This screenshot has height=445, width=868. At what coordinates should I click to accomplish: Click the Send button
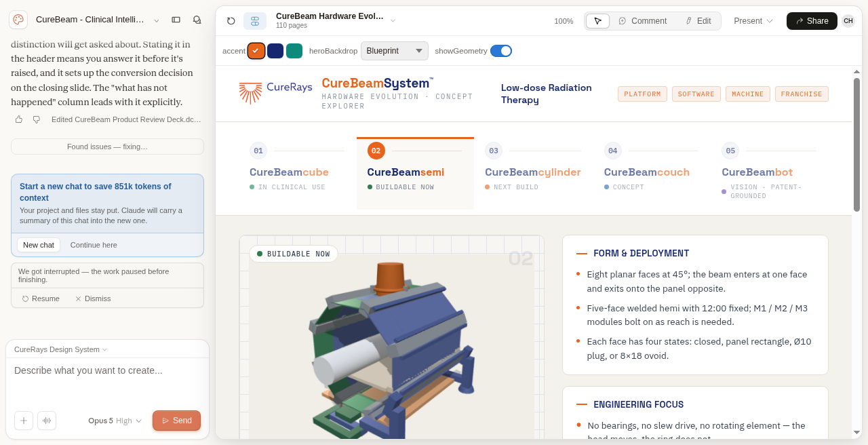(176, 421)
